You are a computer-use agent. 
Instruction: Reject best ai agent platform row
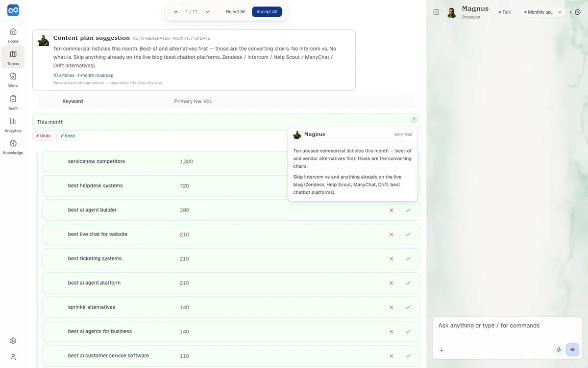tap(391, 283)
